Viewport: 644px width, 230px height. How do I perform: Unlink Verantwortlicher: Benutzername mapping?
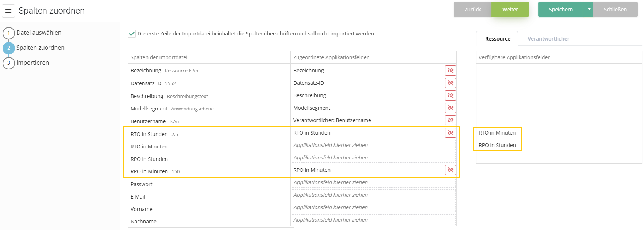point(450,120)
